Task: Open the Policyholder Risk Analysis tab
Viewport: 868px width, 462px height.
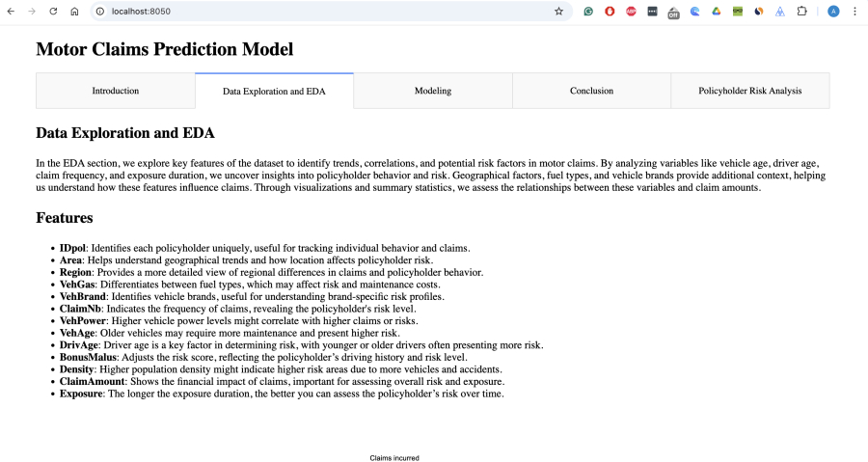Action: [x=750, y=91]
